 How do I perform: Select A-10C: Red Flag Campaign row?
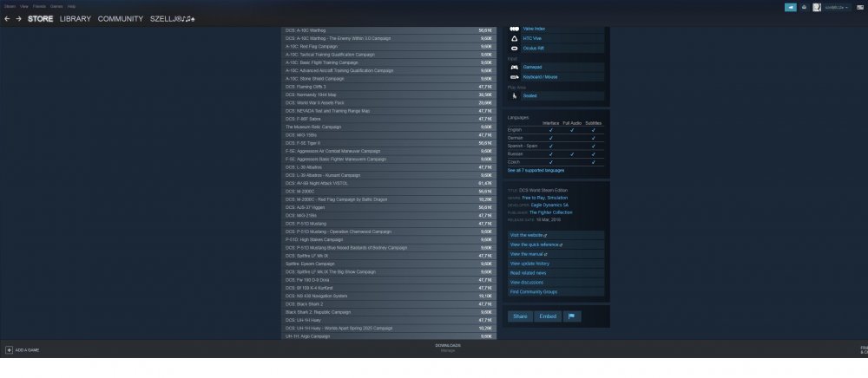click(389, 47)
